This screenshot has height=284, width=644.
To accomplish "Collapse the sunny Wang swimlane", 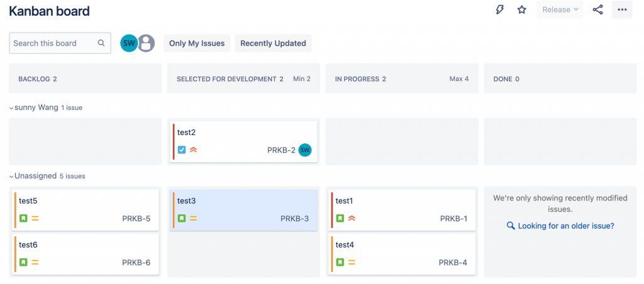I will click(x=11, y=108).
